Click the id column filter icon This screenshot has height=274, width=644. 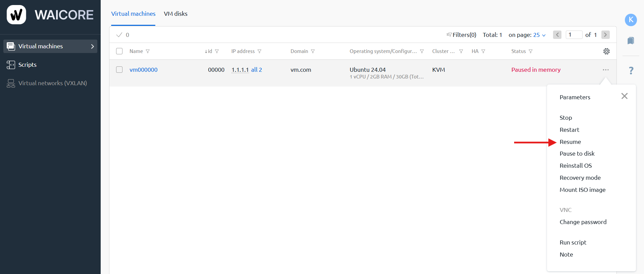[x=217, y=51]
